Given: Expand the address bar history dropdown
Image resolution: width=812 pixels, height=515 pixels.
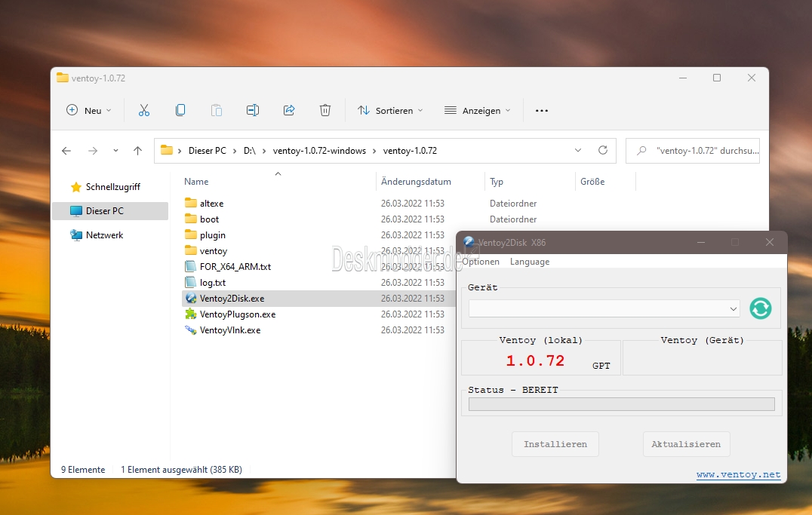Looking at the screenshot, I should pyautogui.click(x=578, y=150).
